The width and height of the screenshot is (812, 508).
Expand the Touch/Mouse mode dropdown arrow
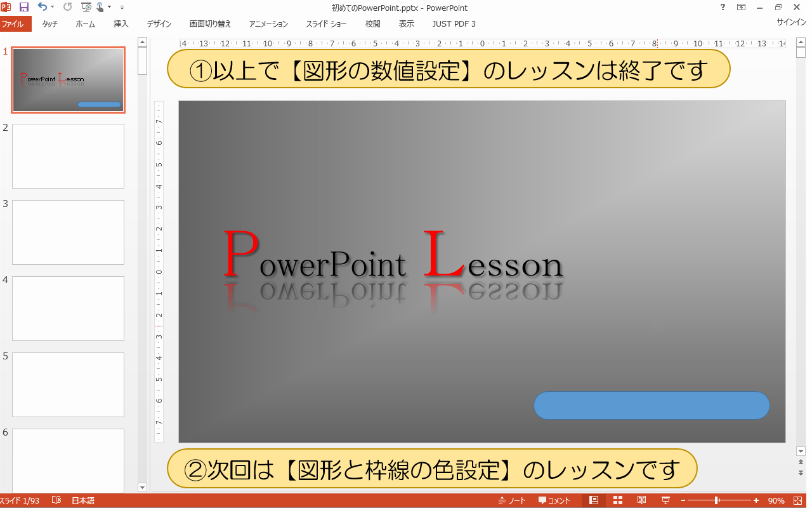pyautogui.click(x=109, y=8)
